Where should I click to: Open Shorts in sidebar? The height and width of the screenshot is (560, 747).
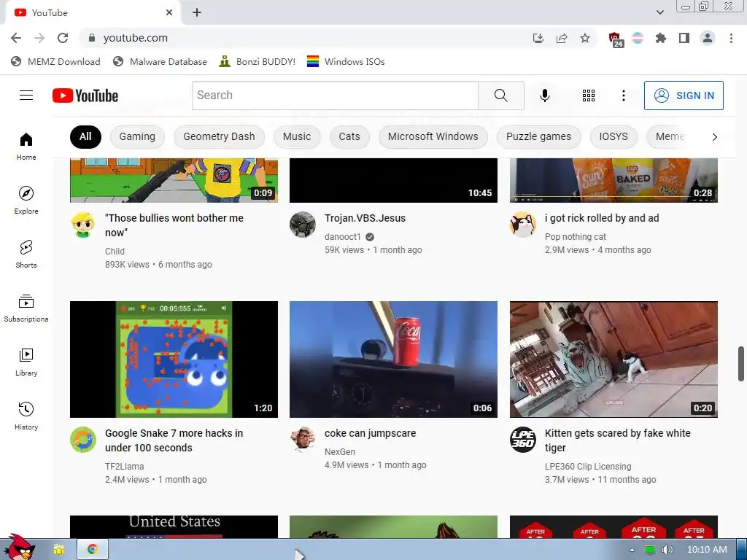point(26,254)
